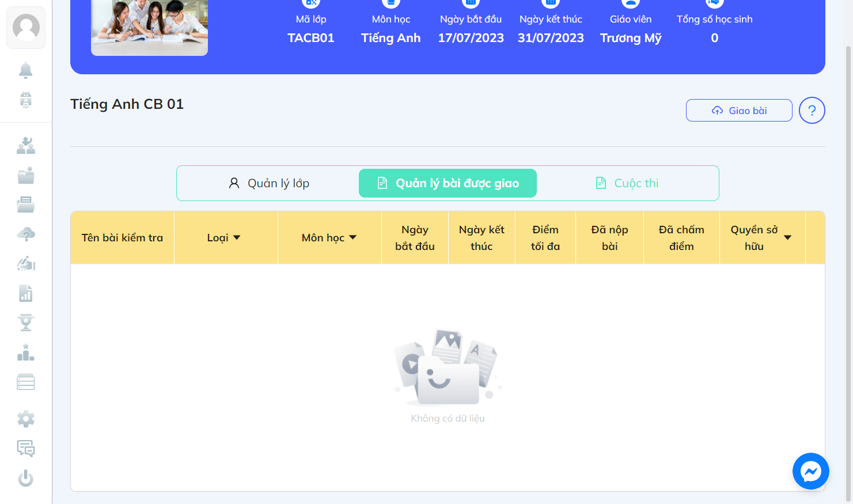Screen dimensions: 853x504
Task: Click the teacher name Trương Mỹ
Action: (631, 38)
